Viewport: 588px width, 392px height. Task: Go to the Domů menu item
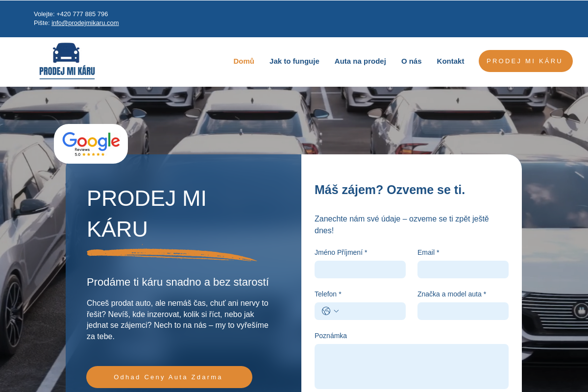coord(244,61)
